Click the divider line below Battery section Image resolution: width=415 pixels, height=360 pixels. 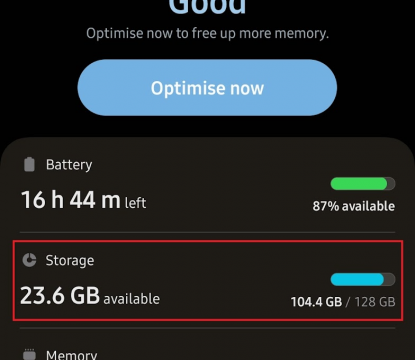207,232
